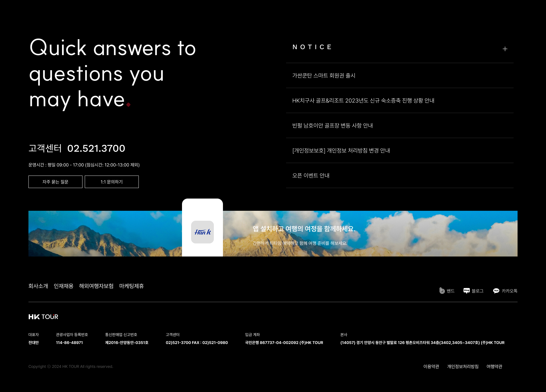Open HK치구사 골프&리조트 숙소증축 notice
This screenshot has width=546, height=392.
click(363, 101)
